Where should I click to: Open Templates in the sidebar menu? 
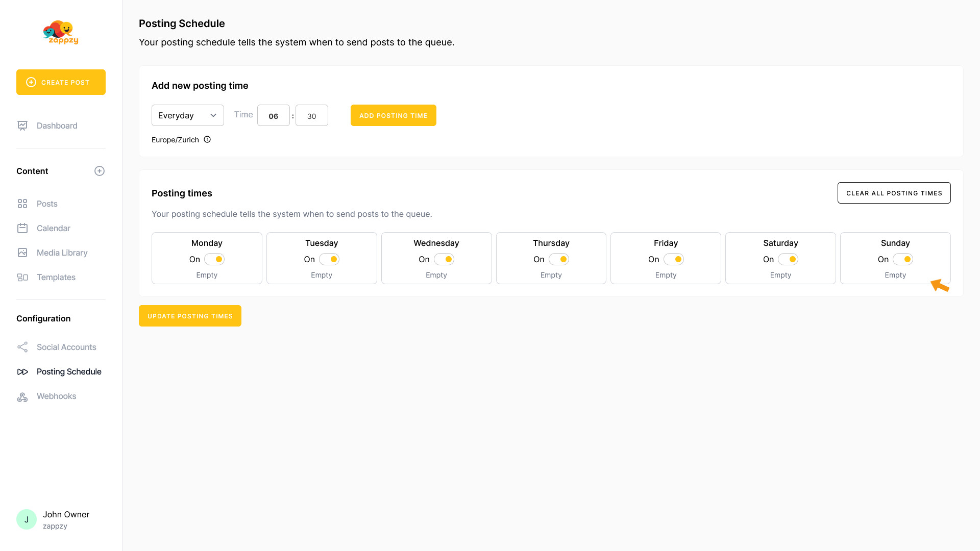[56, 277]
